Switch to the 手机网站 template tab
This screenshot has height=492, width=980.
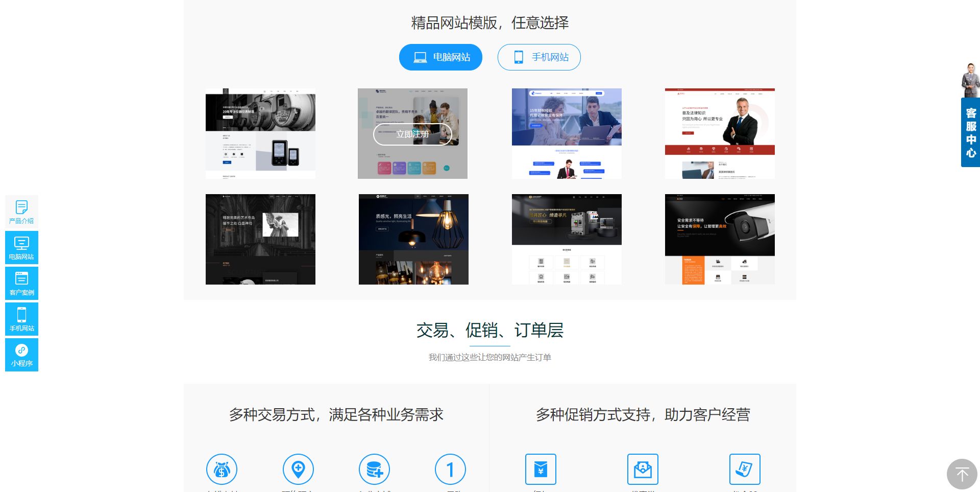pyautogui.click(x=539, y=57)
